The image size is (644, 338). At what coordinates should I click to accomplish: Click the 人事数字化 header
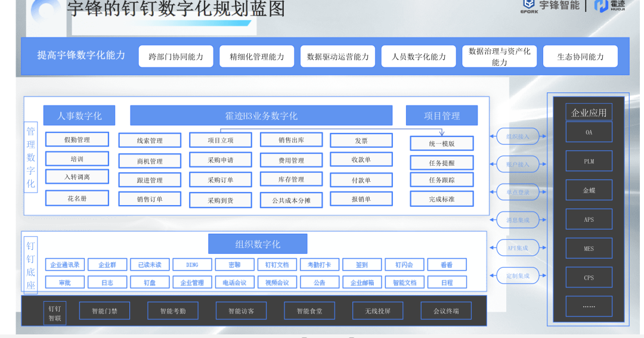[x=79, y=116]
